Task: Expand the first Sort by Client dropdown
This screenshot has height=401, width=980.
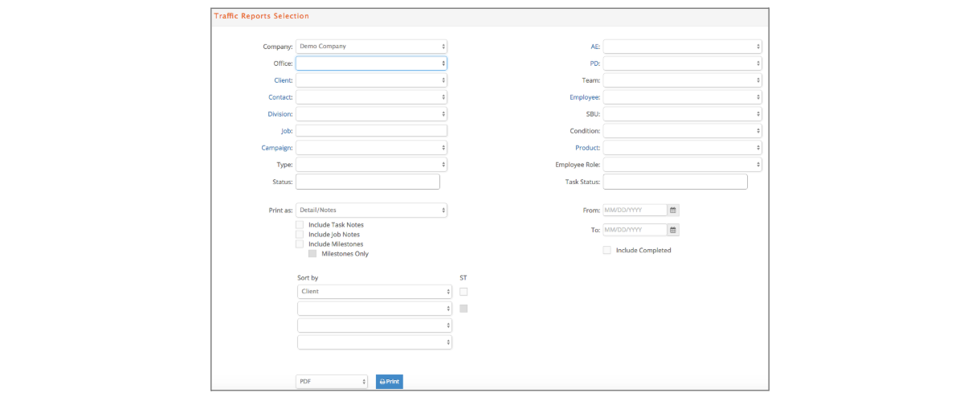Action: (374, 292)
